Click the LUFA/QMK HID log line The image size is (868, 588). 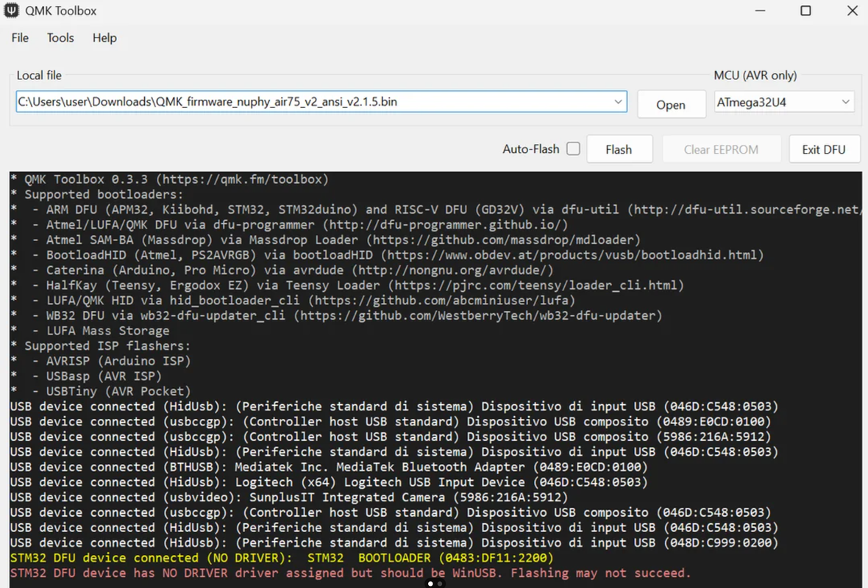pyautogui.click(x=293, y=301)
